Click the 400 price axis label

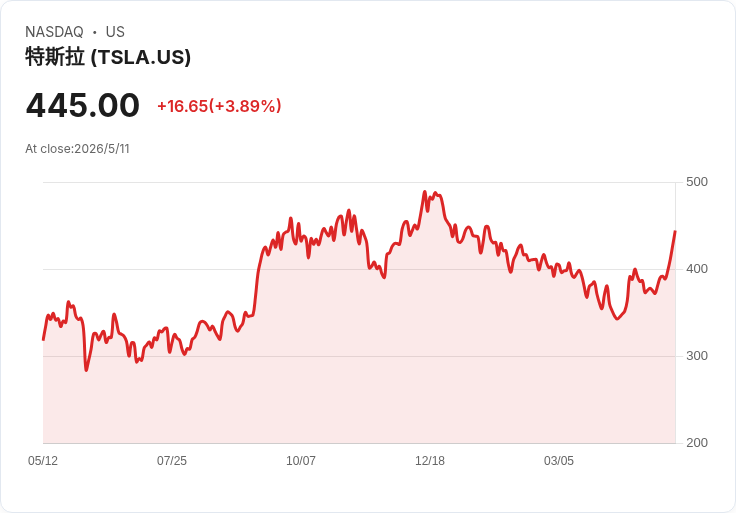coord(697,269)
